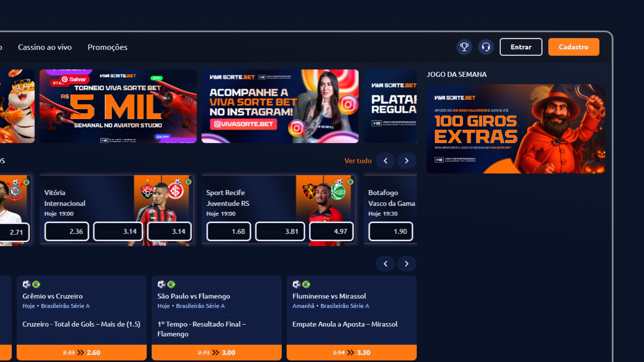The height and width of the screenshot is (362, 644).
Task: Open the Ver tudo link
Action: 358,161
